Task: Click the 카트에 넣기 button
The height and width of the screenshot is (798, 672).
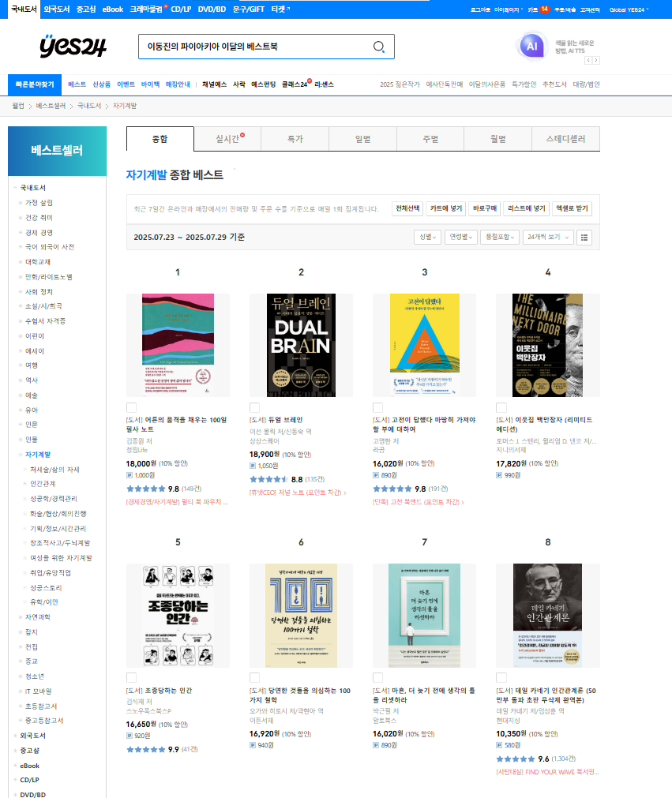Action: [446, 208]
